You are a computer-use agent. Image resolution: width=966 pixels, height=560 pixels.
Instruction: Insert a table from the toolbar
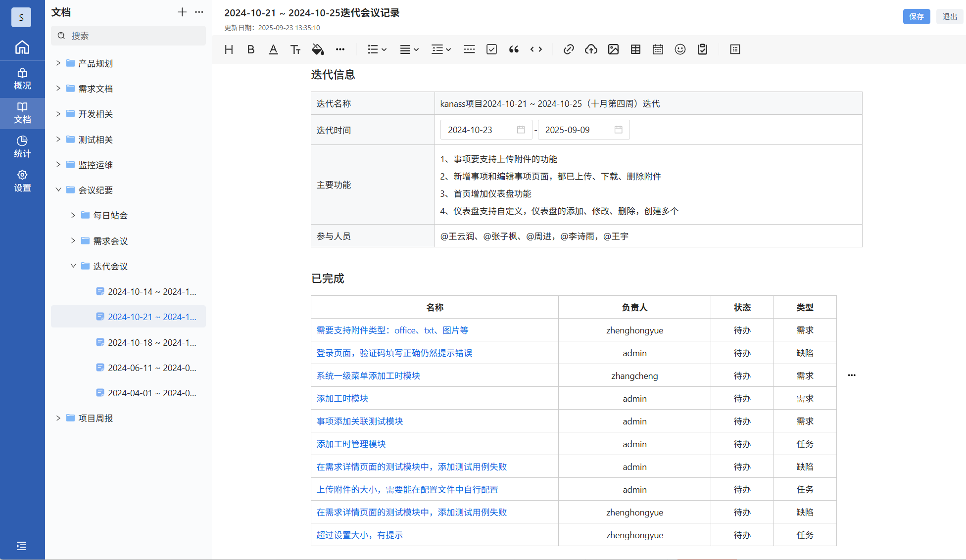[x=635, y=49]
